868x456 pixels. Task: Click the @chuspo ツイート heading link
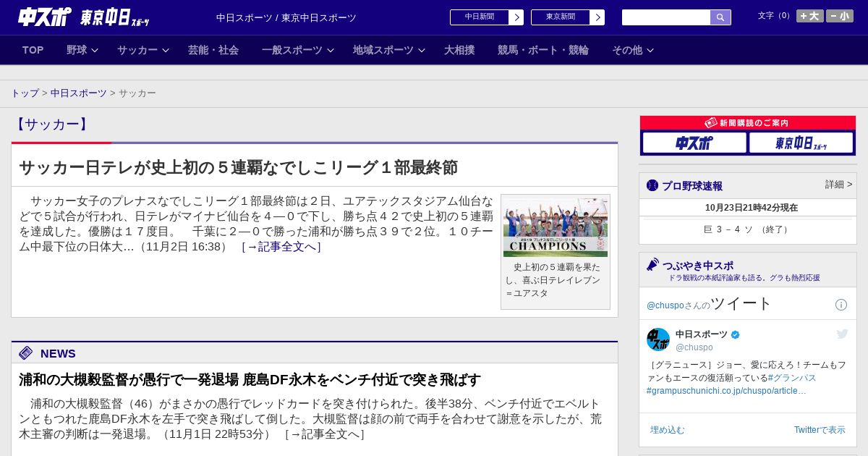coord(710,303)
